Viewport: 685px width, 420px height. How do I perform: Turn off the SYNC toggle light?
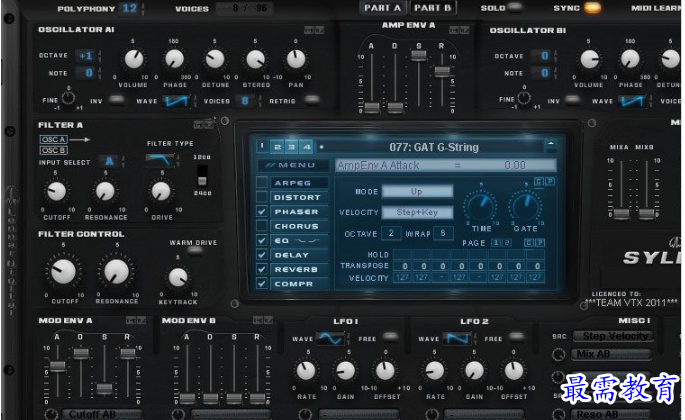(593, 8)
